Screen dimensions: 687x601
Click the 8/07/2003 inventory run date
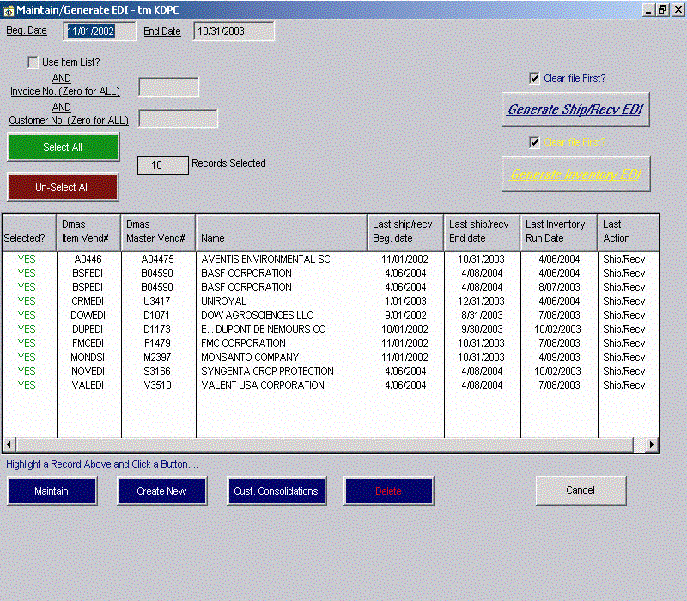[x=559, y=287]
